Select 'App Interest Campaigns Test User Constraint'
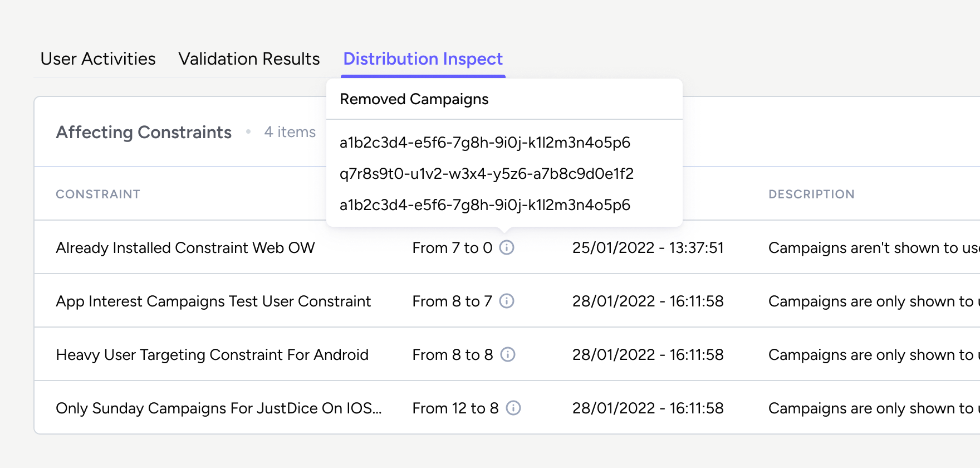The image size is (980, 468). [x=213, y=301]
